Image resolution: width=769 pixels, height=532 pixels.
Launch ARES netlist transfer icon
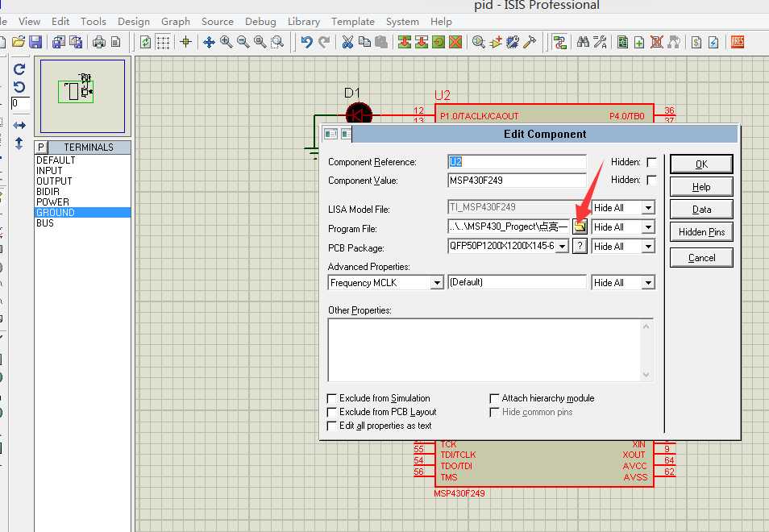coord(738,42)
